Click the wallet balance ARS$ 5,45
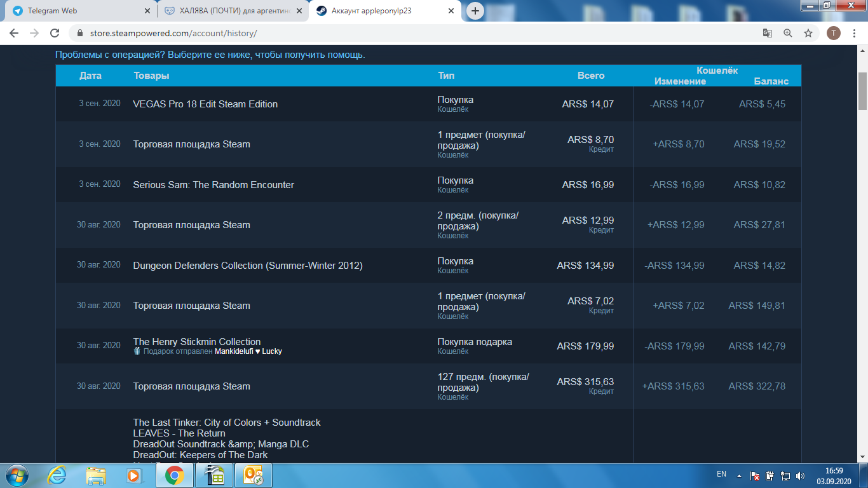The height and width of the screenshot is (488, 868). coord(762,104)
